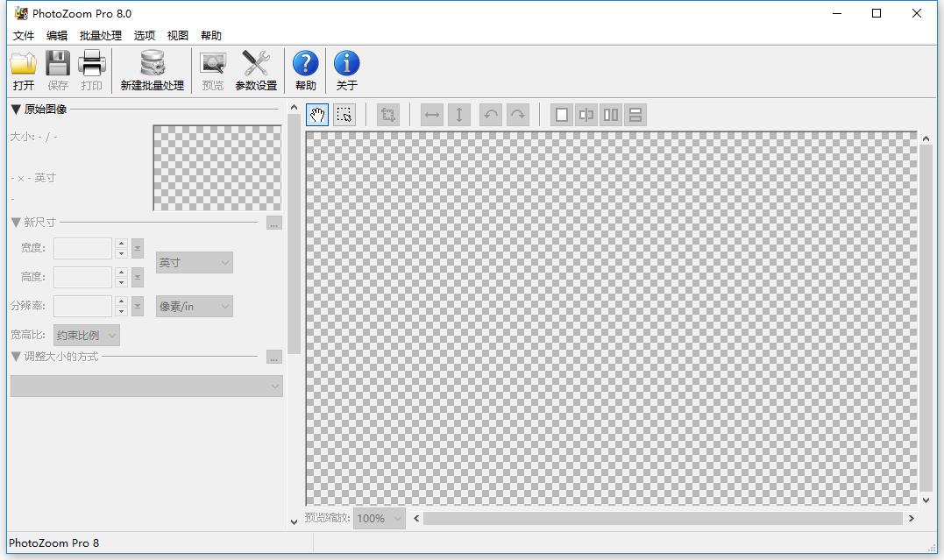Click the 新尺寸 options ellipsis button
Screen dimensions: 944x560
(274, 223)
